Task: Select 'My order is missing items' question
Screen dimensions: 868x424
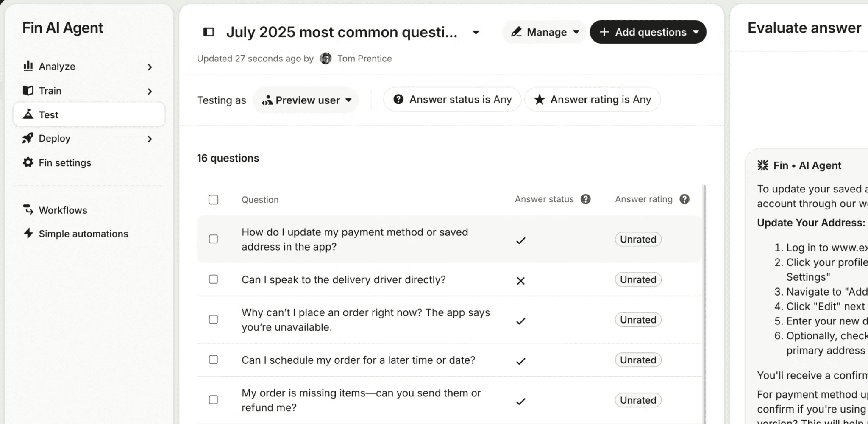Action: (x=361, y=400)
